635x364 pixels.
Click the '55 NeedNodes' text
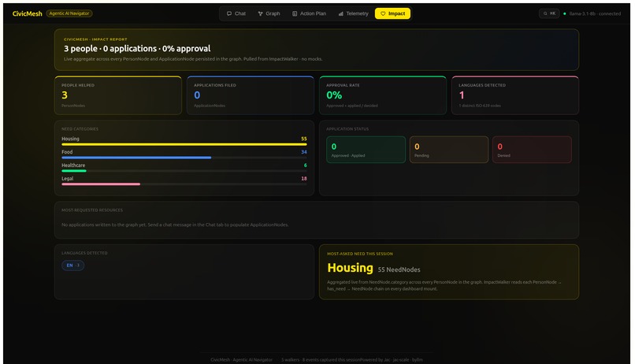399,269
